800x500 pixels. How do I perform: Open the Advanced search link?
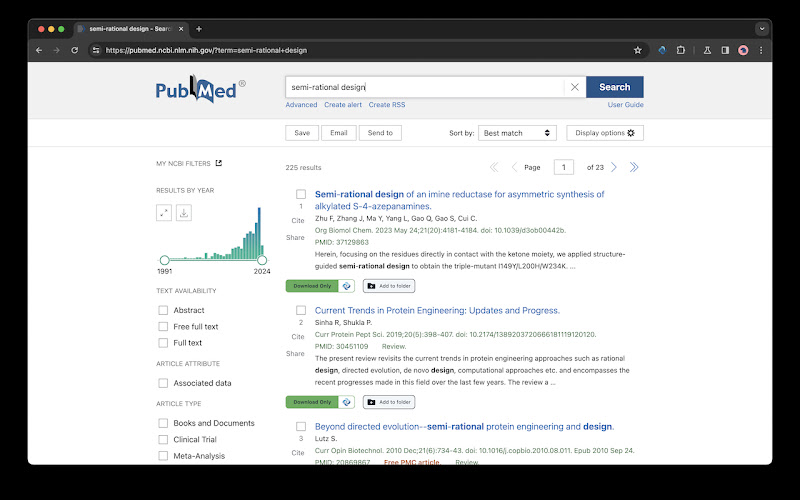(301, 105)
